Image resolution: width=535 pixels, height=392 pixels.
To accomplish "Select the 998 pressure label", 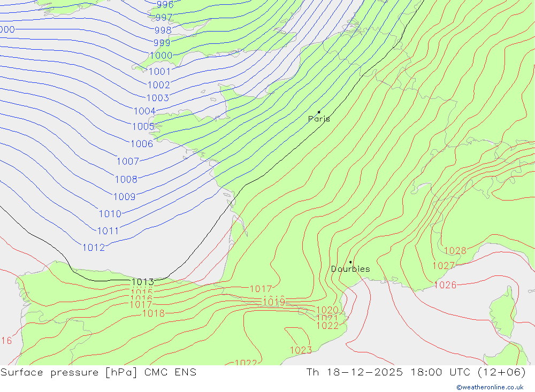I will click(x=163, y=30).
